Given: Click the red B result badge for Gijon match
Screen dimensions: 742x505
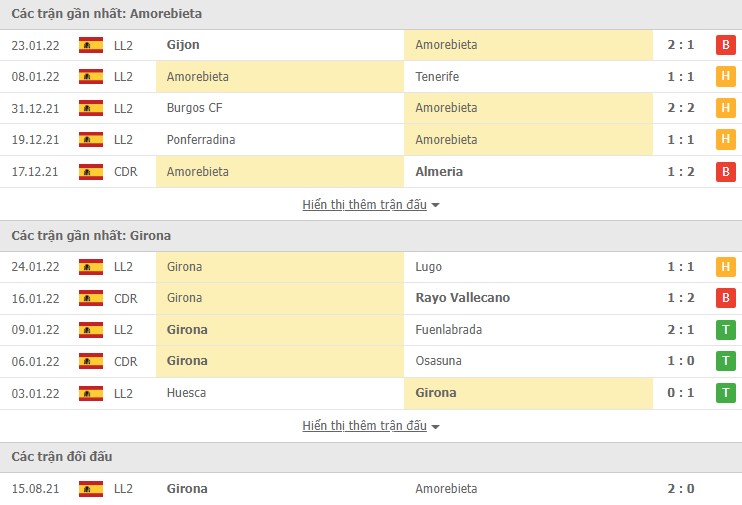Looking at the screenshot, I should 725,45.
